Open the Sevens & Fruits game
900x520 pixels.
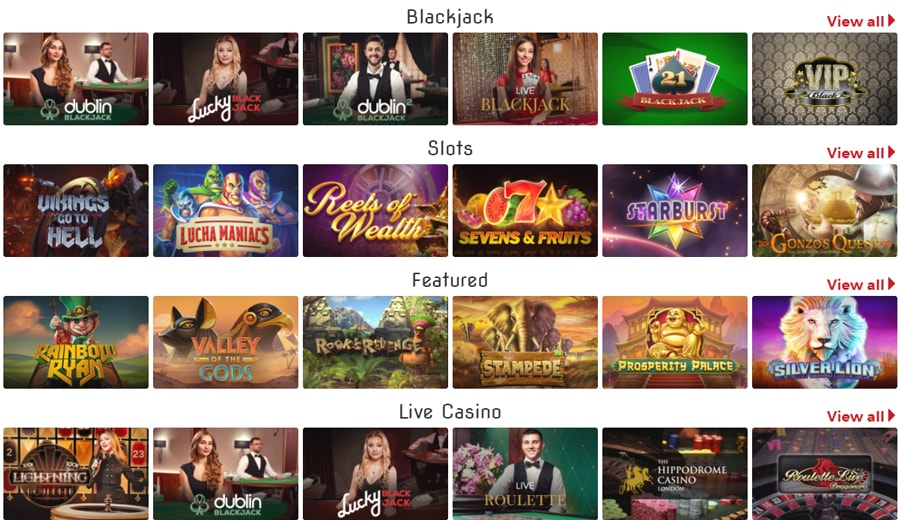tap(525, 211)
